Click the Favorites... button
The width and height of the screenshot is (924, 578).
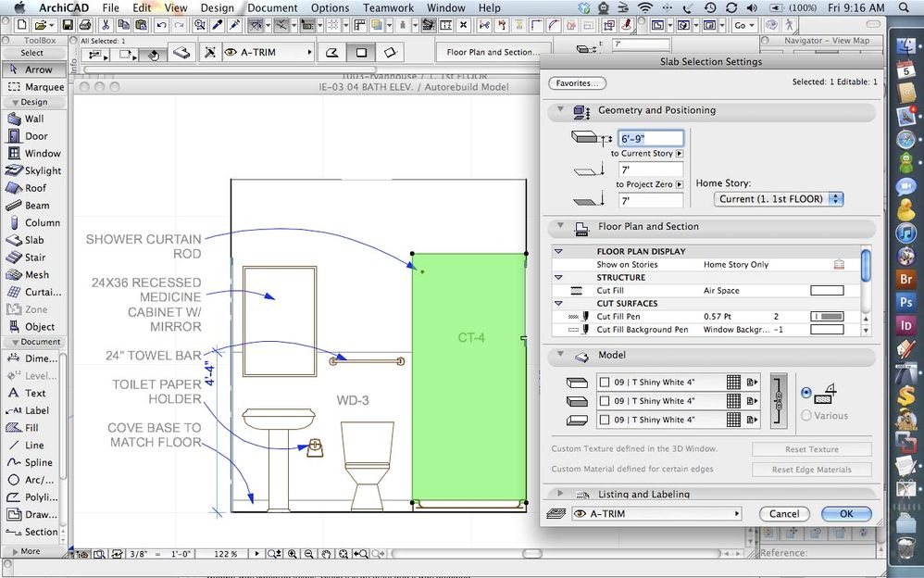pos(577,83)
